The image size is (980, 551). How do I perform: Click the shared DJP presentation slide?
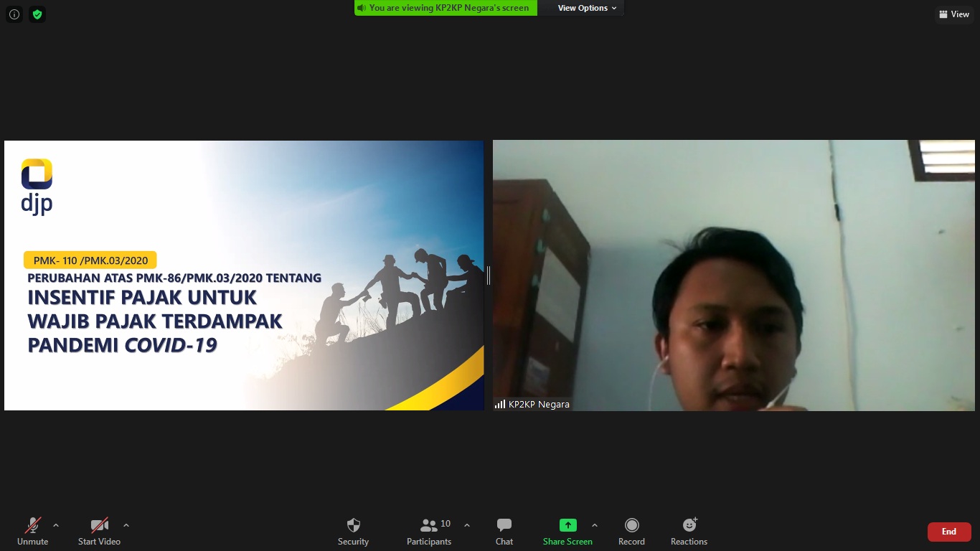click(x=244, y=275)
